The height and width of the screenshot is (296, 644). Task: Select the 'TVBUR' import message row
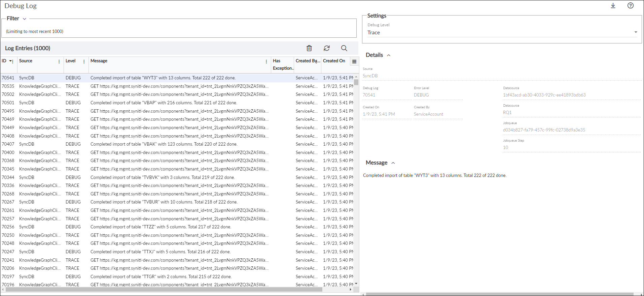(x=177, y=202)
